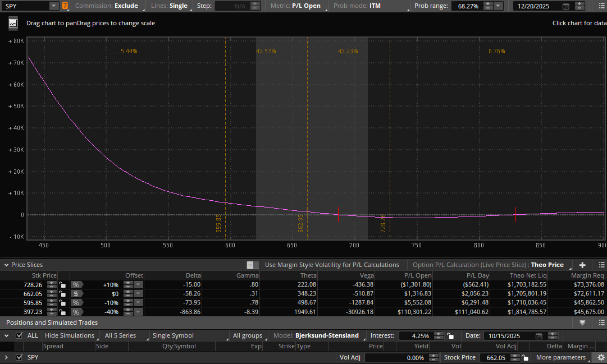Image resolution: width=607 pixels, height=364 pixels.
Task: Open the Prob range dropdown arrow
Action: click(x=498, y=6)
